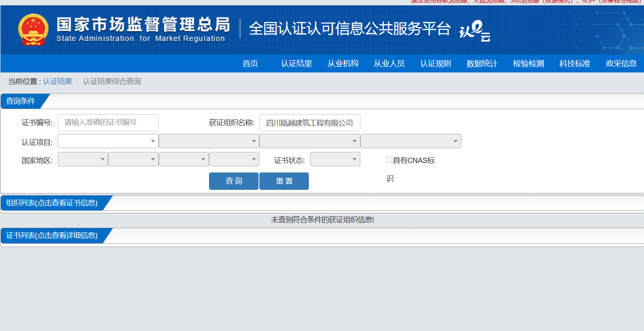Viewport: 644px width, 331px height.
Task: Select 从业人员 navigation item
Action: click(x=389, y=63)
